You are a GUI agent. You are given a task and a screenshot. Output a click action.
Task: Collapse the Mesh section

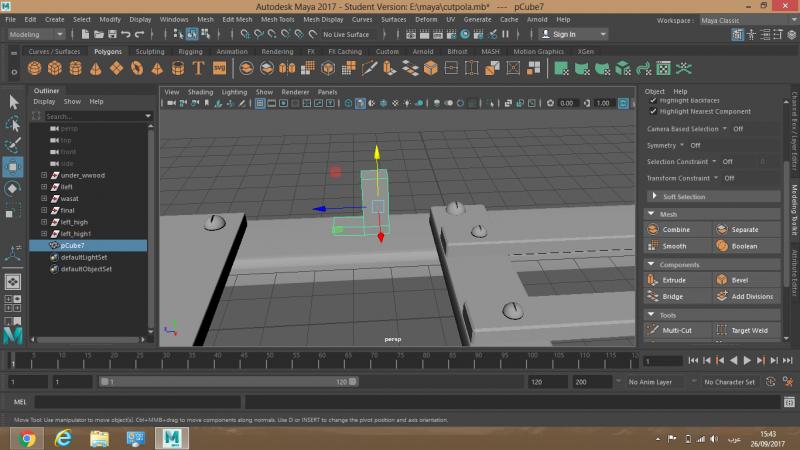tap(652, 214)
